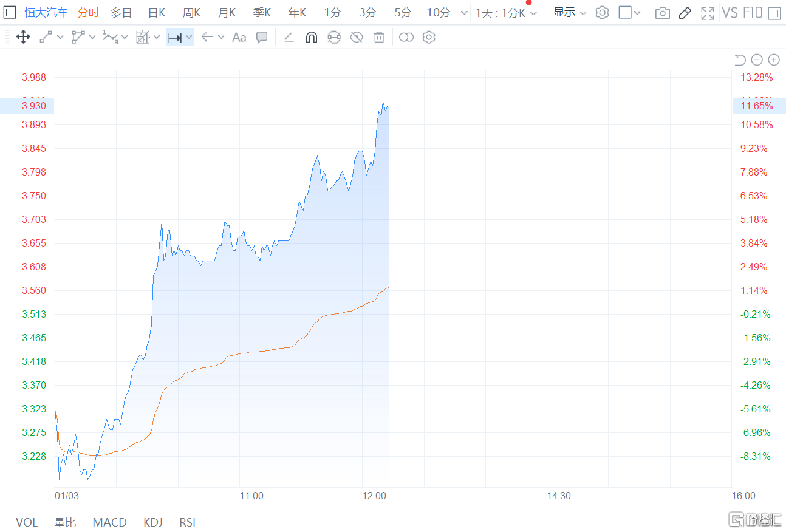
Task: Select the line segment drawing tool
Action: pyautogui.click(x=46, y=38)
